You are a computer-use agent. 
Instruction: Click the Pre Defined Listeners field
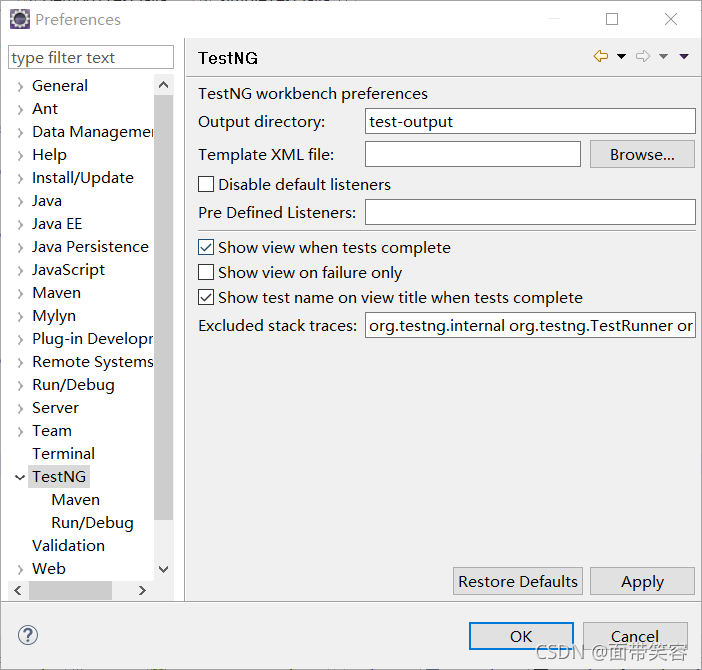click(x=530, y=212)
